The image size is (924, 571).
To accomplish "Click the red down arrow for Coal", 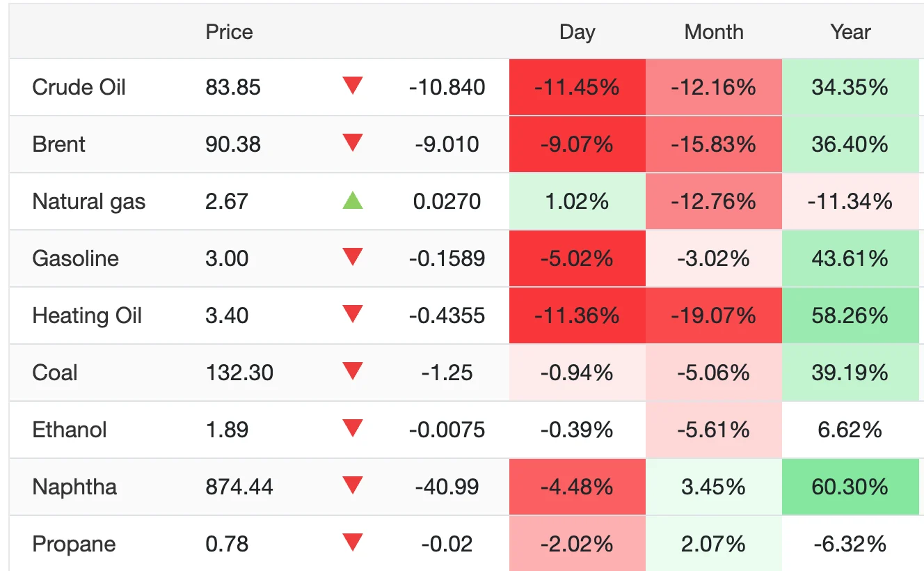I will [x=353, y=372].
